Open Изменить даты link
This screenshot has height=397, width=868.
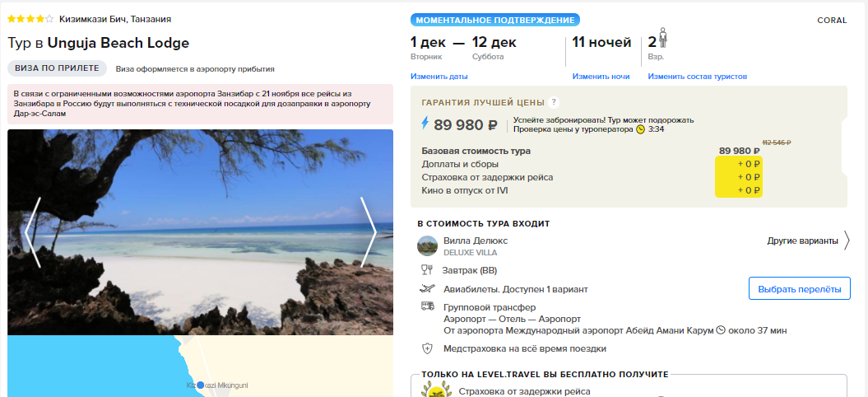[x=439, y=77]
